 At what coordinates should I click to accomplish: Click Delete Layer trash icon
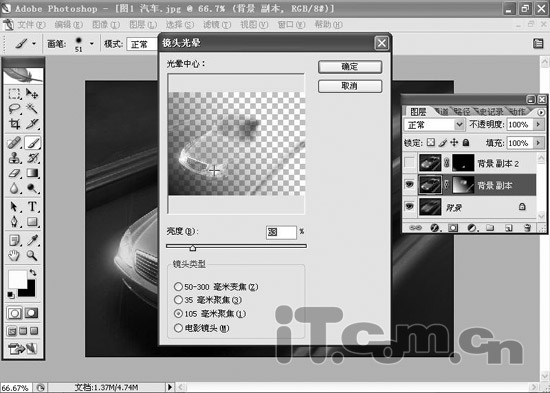(527, 228)
